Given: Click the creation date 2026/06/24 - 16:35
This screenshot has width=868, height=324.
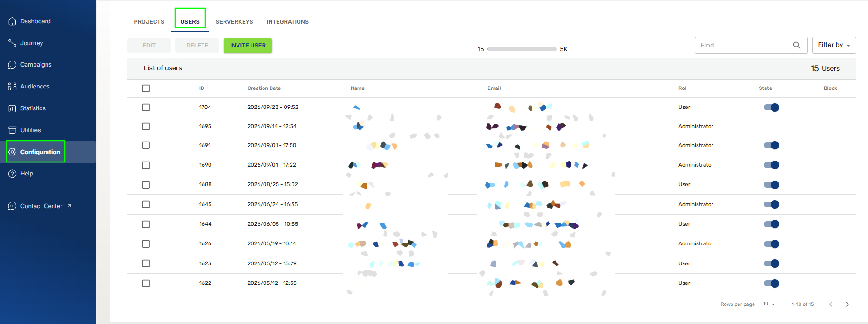Looking at the screenshot, I should pos(272,204).
